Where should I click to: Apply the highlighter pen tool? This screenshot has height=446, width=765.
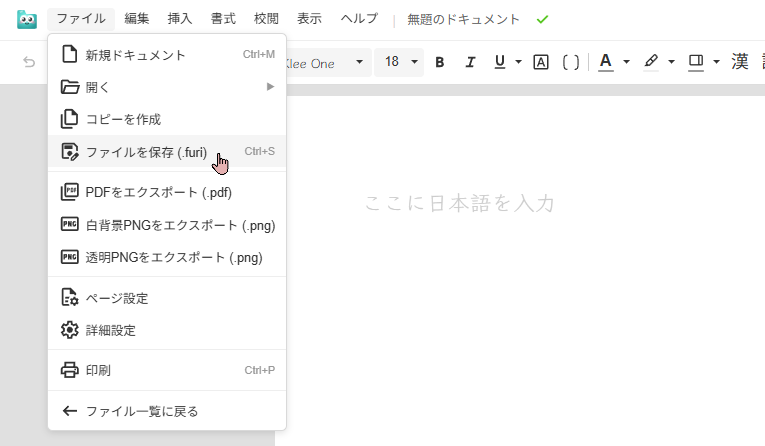[x=651, y=62]
